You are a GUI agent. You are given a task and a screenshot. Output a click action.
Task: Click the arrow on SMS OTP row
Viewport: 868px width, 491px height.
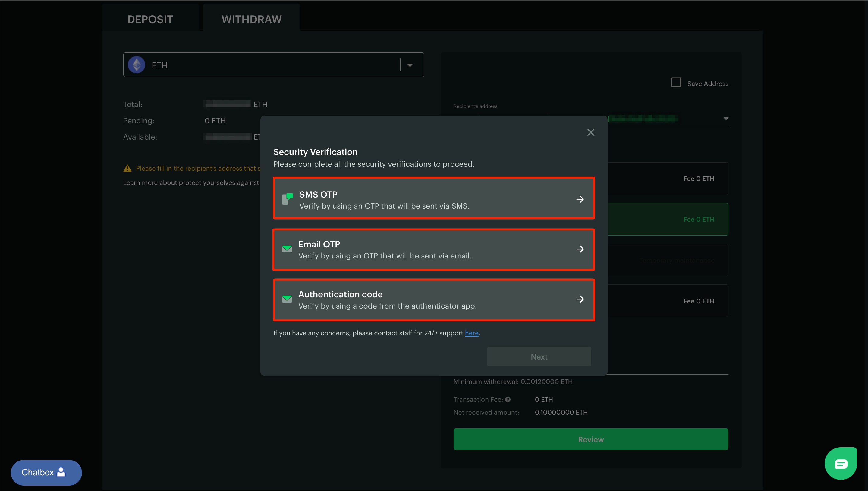[x=580, y=199]
